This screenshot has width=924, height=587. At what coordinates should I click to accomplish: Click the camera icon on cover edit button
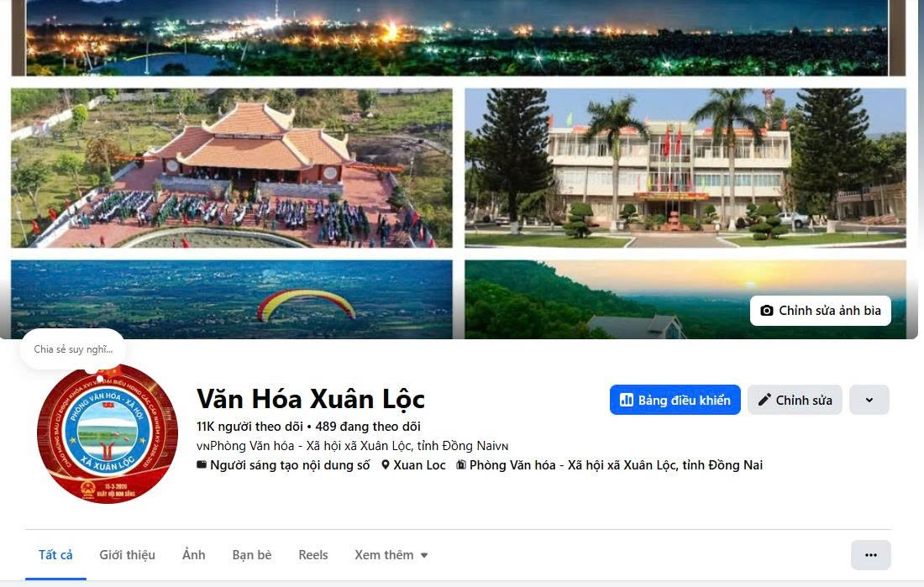pyautogui.click(x=767, y=311)
